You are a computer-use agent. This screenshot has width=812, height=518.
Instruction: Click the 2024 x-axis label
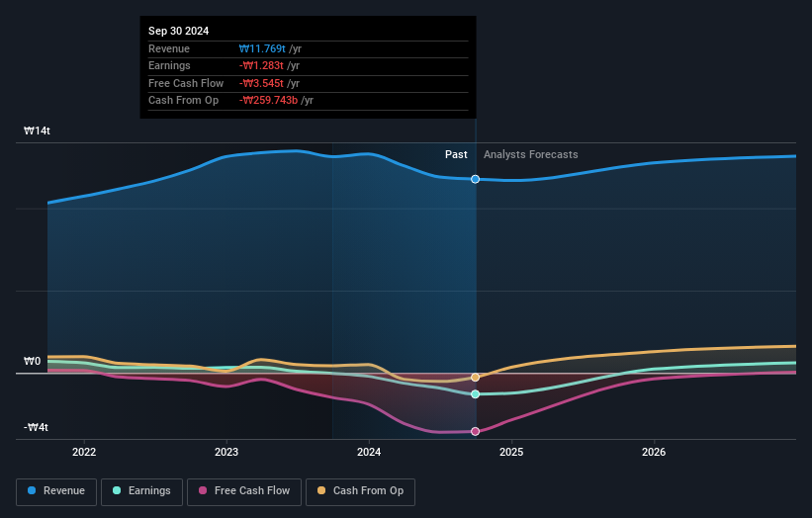tap(369, 453)
